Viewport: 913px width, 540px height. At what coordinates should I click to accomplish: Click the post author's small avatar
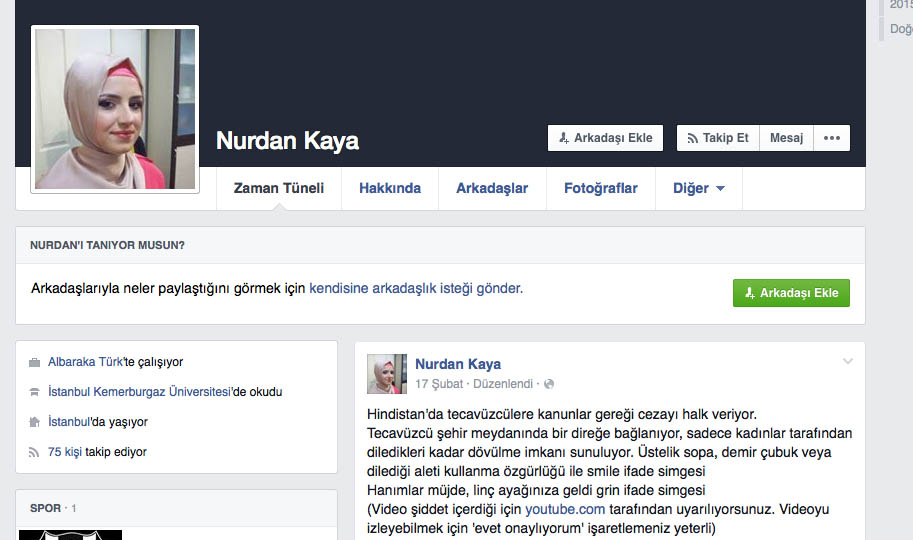(387, 374)
